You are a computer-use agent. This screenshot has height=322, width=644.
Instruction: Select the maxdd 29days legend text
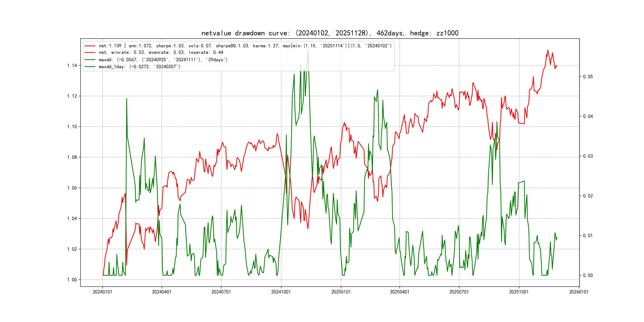163,60
